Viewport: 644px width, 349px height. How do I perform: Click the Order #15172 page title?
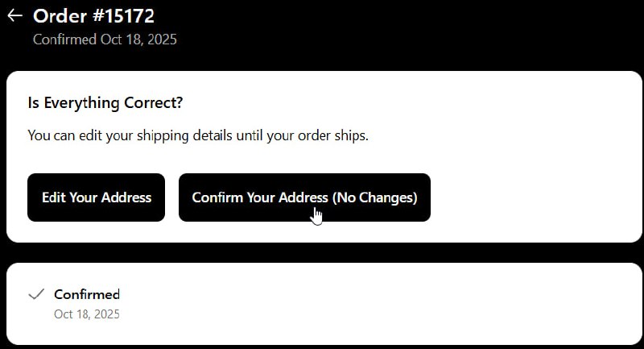tap(93, 16)
